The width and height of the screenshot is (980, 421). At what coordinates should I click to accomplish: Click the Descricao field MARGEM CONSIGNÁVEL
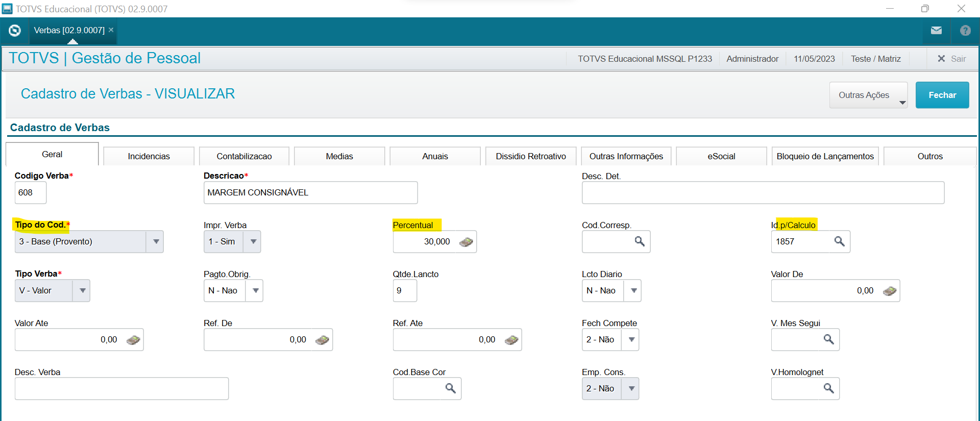[310, 193]
